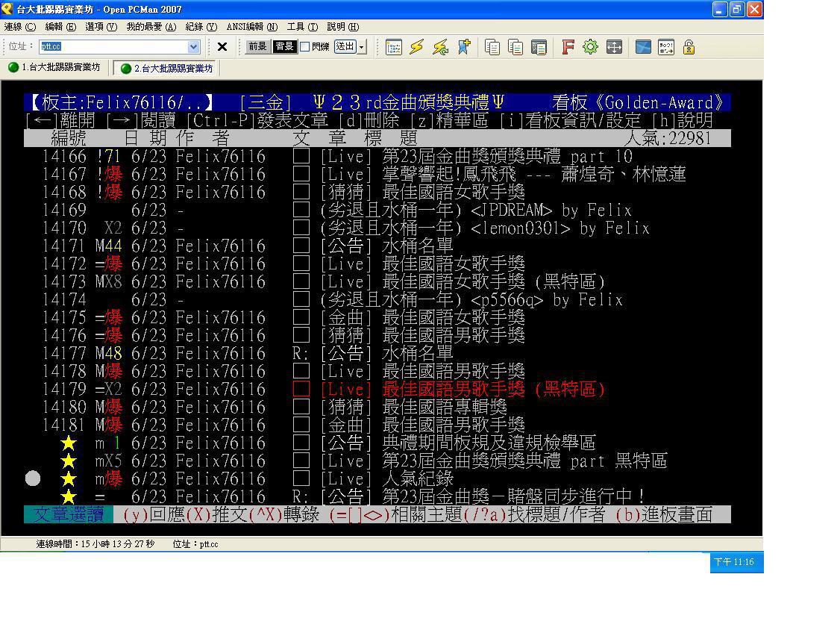Open the 連線 menu
This screenshot has height=630, width=840.
tap(20, 27)
